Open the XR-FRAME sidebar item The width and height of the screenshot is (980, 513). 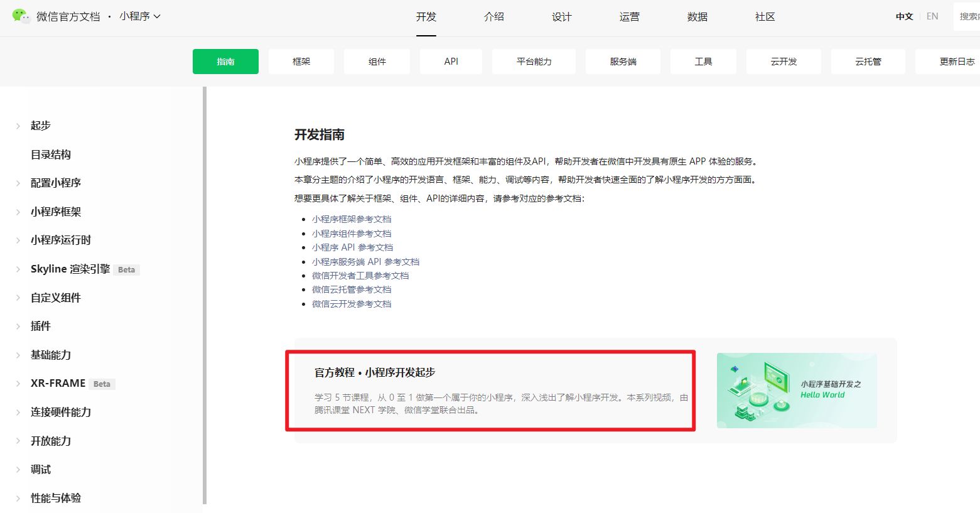[58, 383]
